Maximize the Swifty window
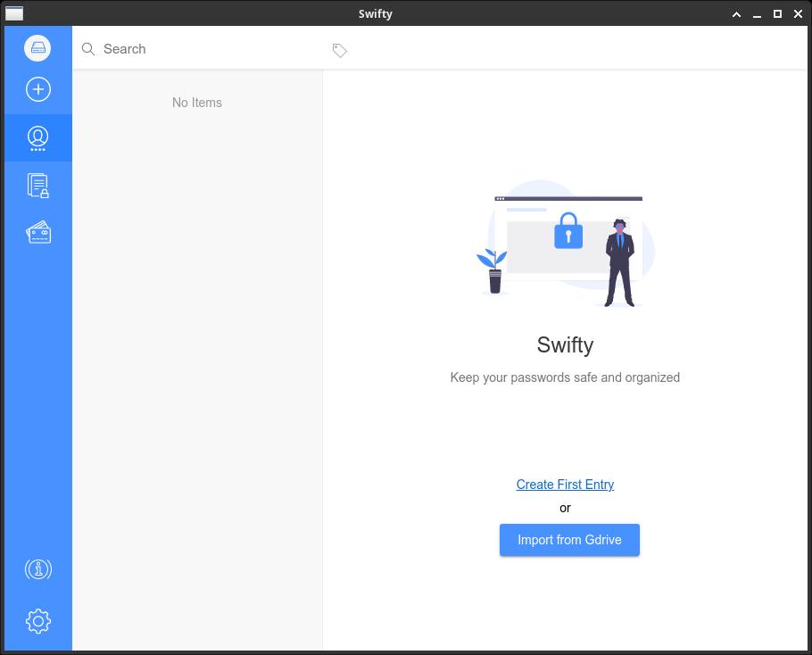The image size is (812, 655). point(777,14)
